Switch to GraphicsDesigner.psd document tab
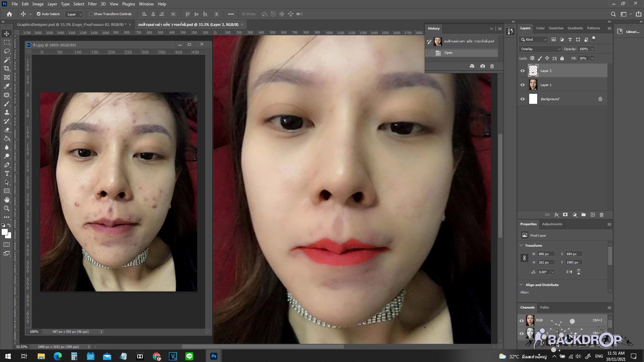The height and width of the screenshot is (362, 644). coord(72,25)
